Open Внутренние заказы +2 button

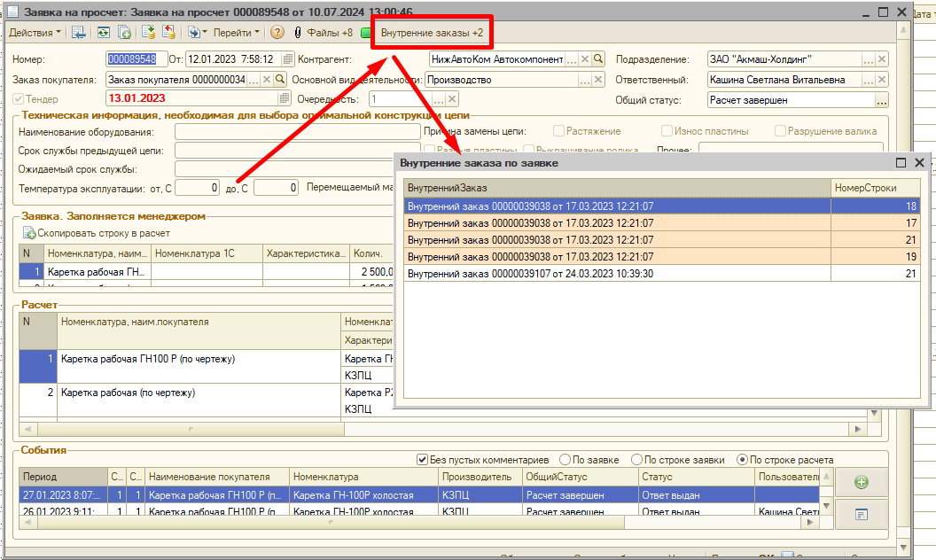coord(432,33)
